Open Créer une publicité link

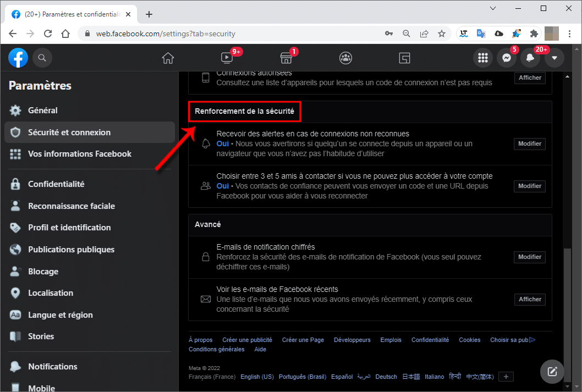247,340
